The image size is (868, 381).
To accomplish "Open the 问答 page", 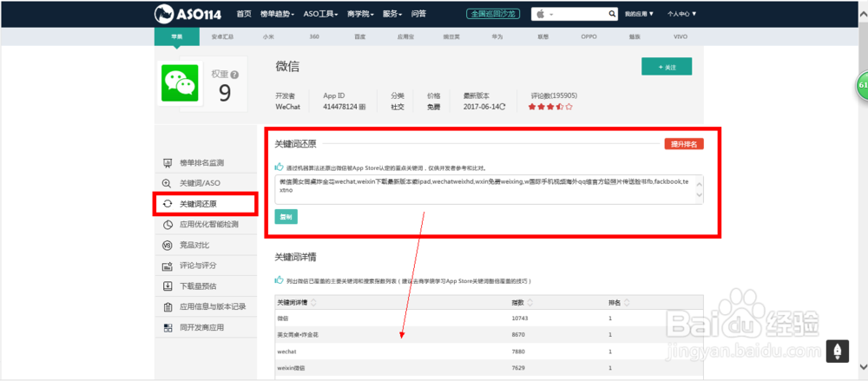I will [419, 14].
